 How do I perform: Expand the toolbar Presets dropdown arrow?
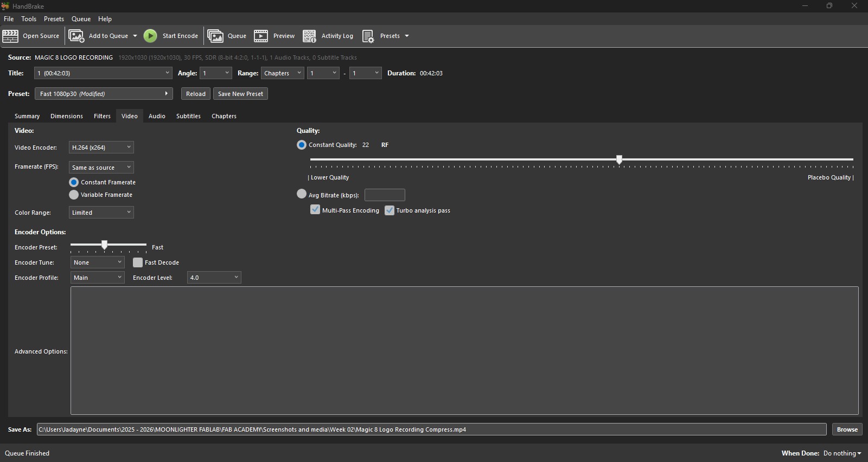pyautogui.click(x=407, y=36)
